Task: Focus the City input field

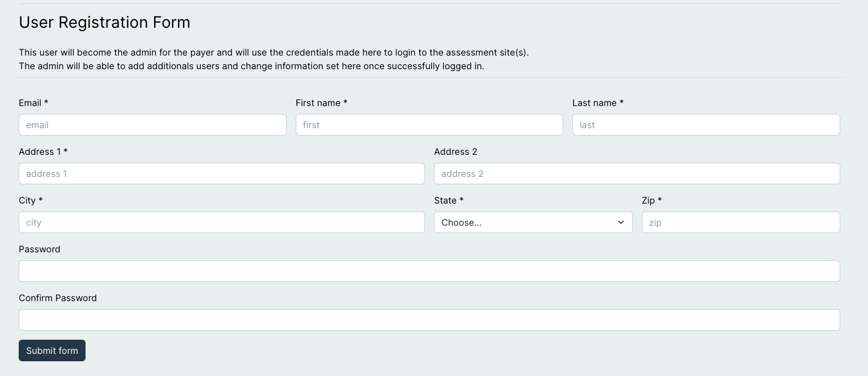Action: pyautogui.click(x=222, y=222)
